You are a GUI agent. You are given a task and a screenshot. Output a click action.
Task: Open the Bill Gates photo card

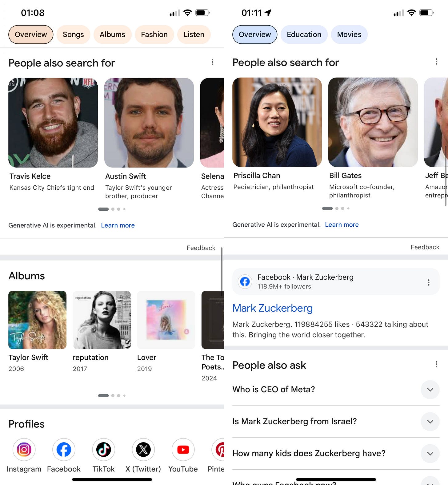[373, 122]
